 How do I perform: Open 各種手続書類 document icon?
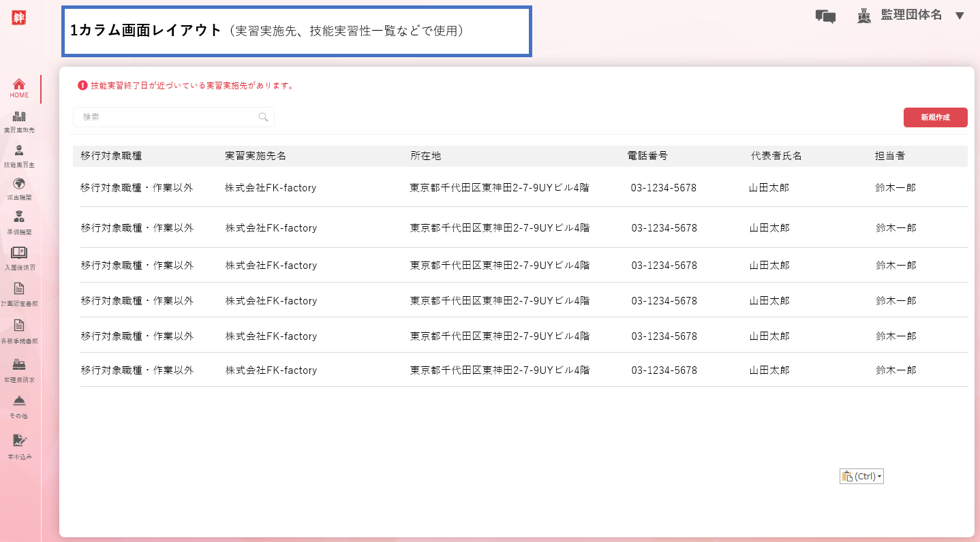pyautogui.click(x=19, y=325)
